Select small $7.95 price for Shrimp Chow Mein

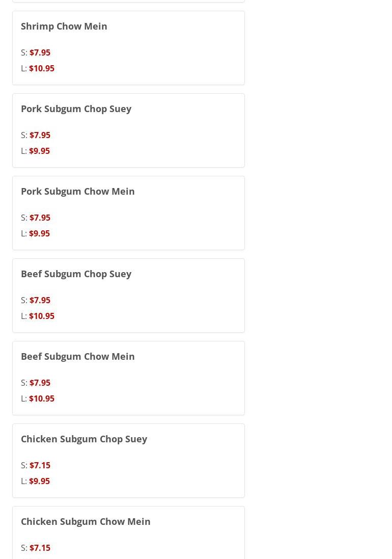point(40,52)
